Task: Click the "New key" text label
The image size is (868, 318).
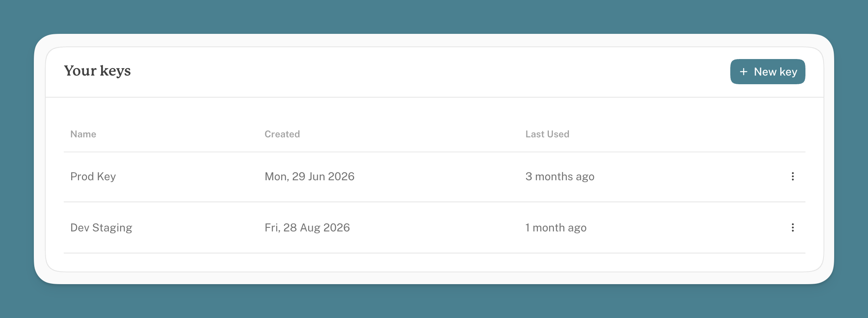Action: click(x=776, y=72)
